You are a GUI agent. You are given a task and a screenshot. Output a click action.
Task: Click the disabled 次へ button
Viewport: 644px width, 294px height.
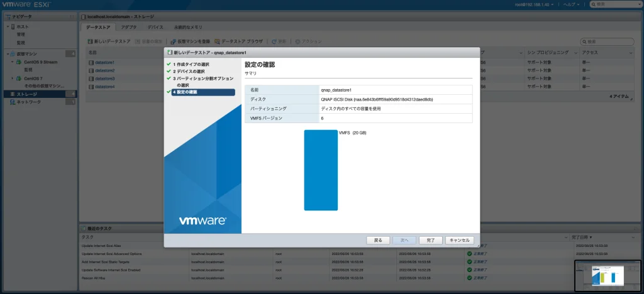[404, 240]
